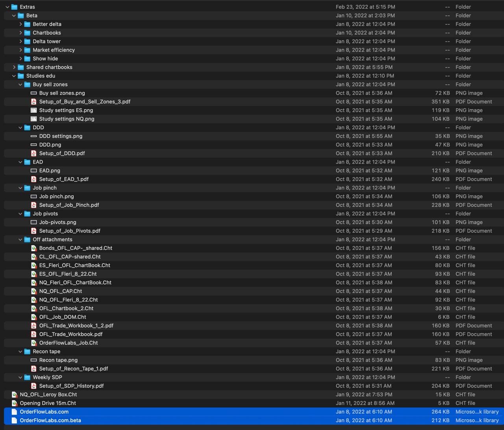Click the image icon beside EAD.png

pyautogui.click(x=33, y=171)
